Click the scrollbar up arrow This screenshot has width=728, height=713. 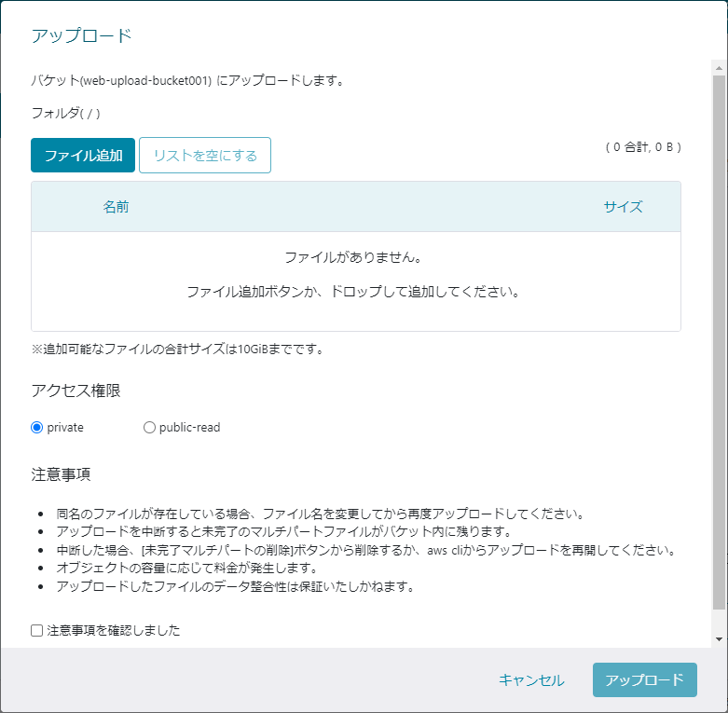tap(719, 68)
